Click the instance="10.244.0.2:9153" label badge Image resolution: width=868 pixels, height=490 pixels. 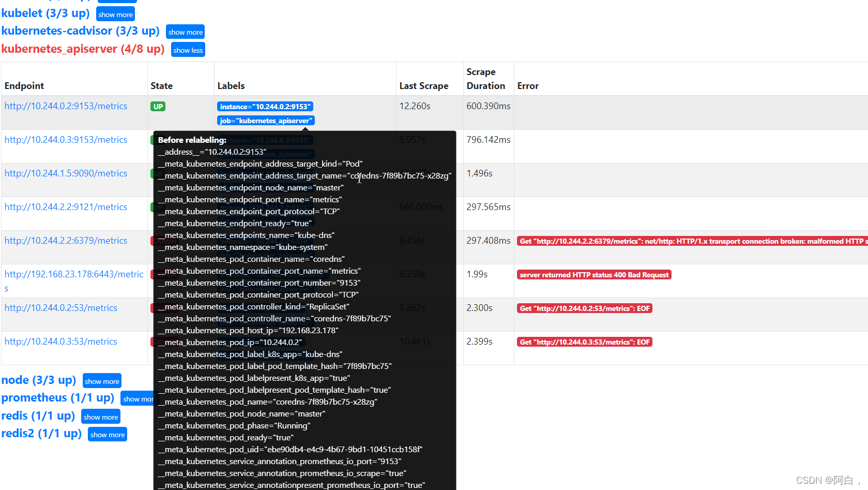click(x=265, y=107)
